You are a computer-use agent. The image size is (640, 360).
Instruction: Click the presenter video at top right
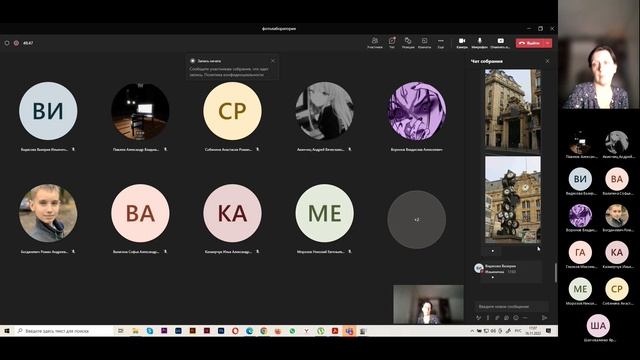coord(599,54)
